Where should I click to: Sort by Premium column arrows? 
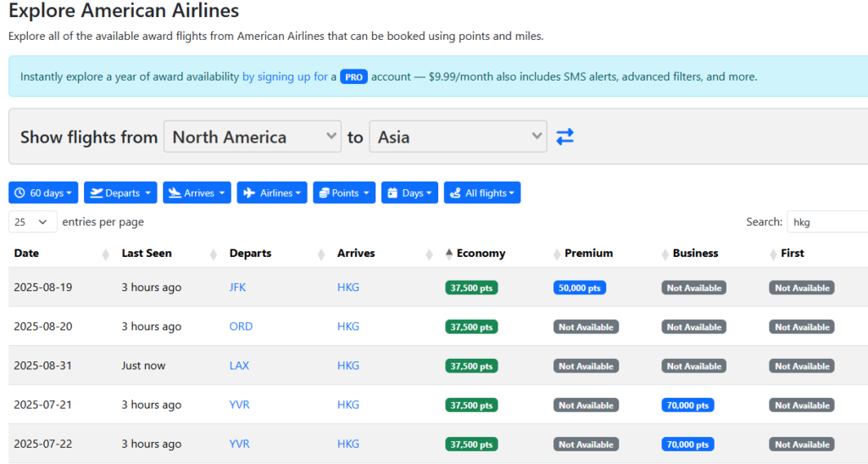pyautogui.click(x=557, y=254)
